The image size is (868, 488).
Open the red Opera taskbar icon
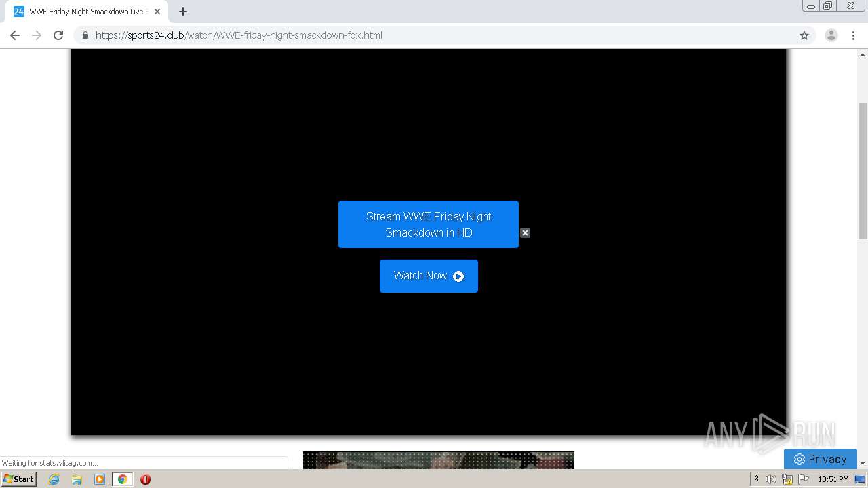[145, 479]
